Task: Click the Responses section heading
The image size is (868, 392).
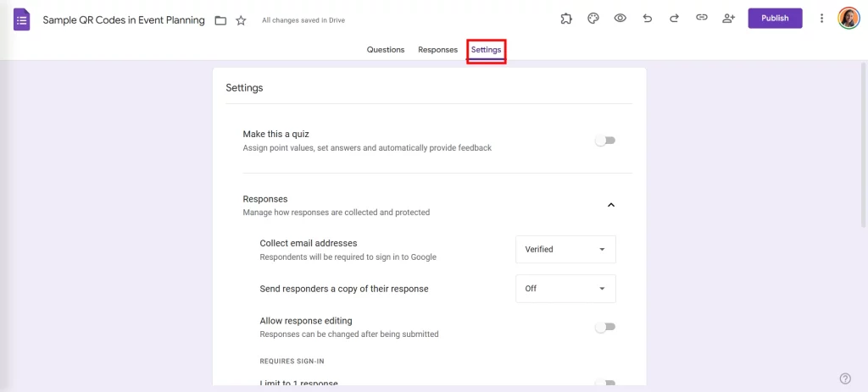Action: 265,199
